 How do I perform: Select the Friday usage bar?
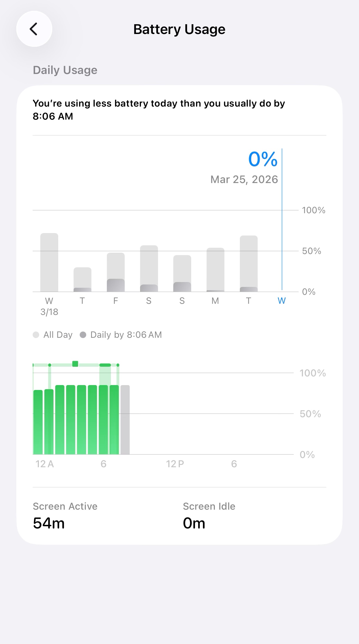click(116, 272)
